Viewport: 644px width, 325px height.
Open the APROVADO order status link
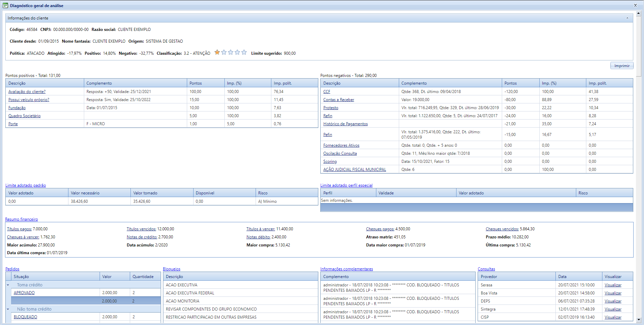pyautogui.click(x=24, y=293)
